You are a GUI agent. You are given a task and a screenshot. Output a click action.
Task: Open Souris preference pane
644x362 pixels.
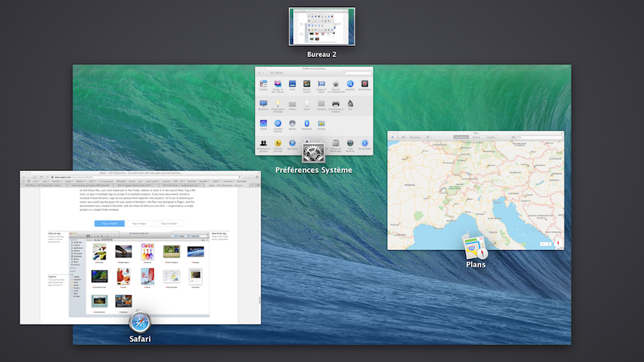(307, 105)
